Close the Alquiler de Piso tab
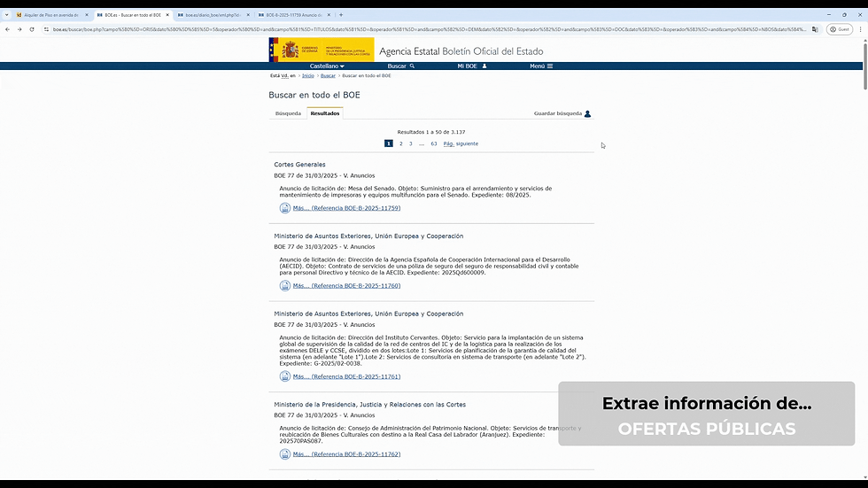This screenshot has height=488, width=868. (87, 15)
